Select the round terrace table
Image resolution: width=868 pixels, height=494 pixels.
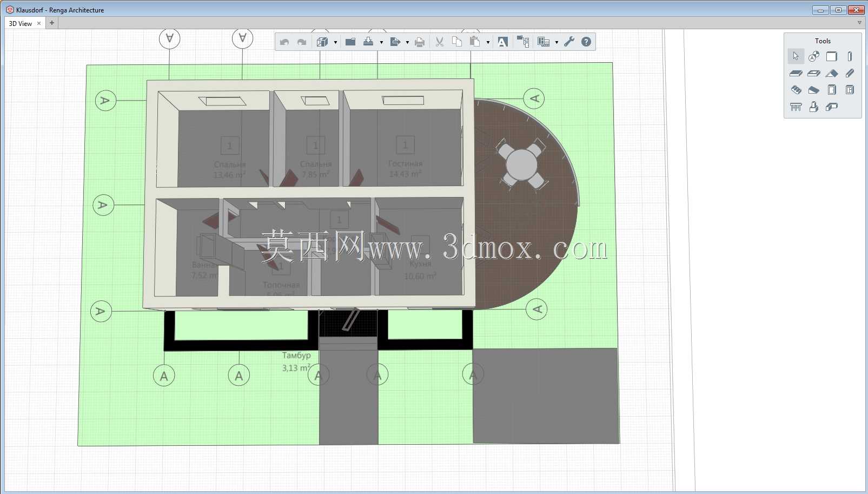(x=522, y=164)
